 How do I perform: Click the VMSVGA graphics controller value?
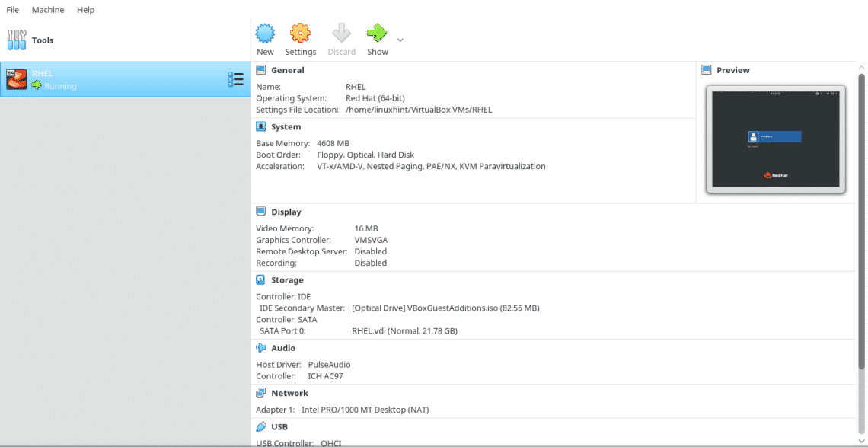[371, 240]
